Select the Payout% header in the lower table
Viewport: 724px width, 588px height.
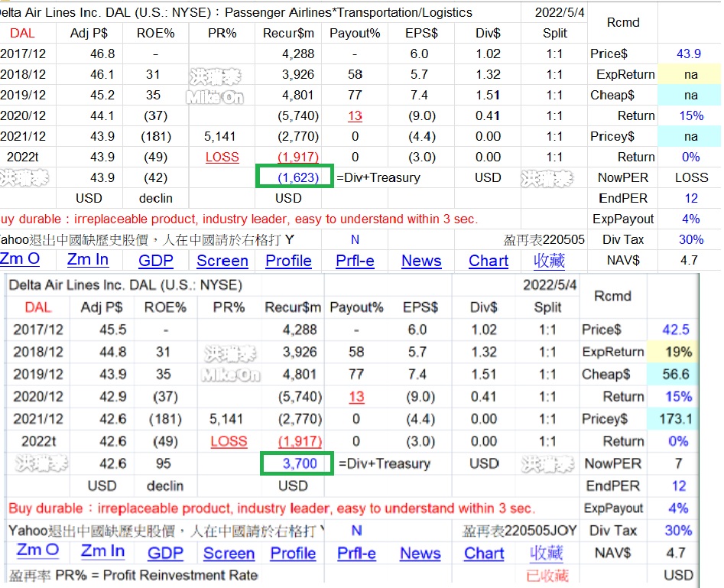point(356,307)
